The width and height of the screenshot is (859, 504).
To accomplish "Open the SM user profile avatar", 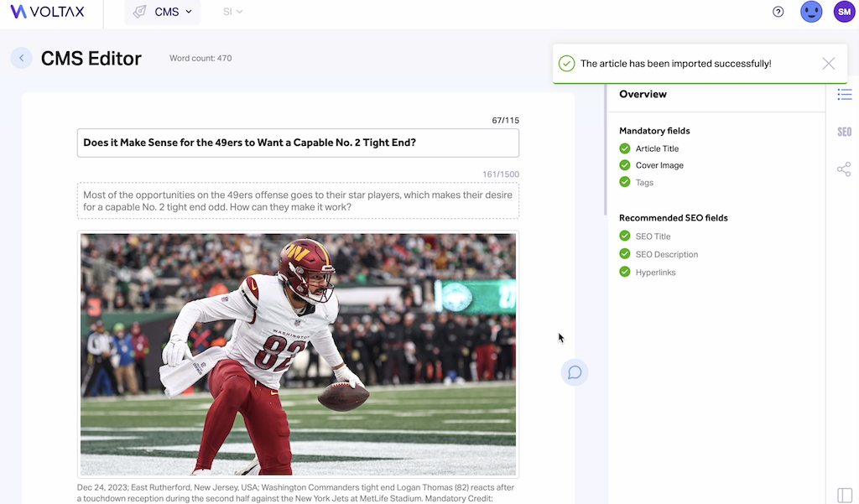I will pyautogui.click(x=844, y=12).
